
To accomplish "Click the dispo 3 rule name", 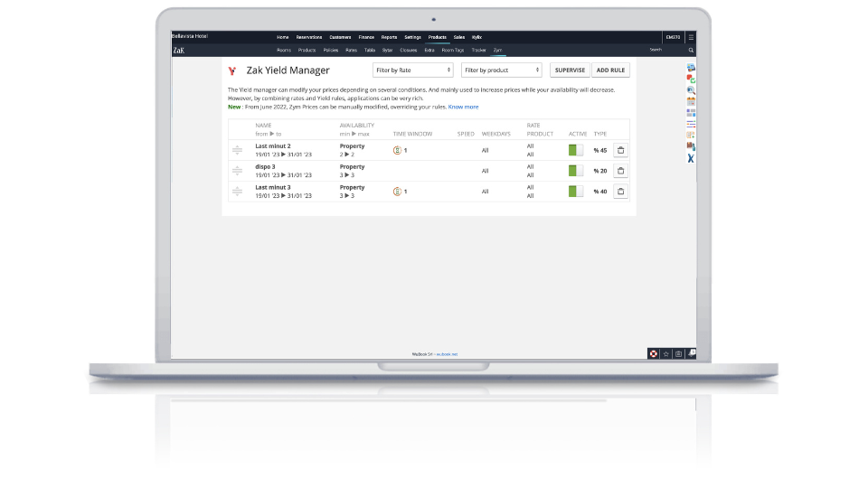I will tap(265, 166).
